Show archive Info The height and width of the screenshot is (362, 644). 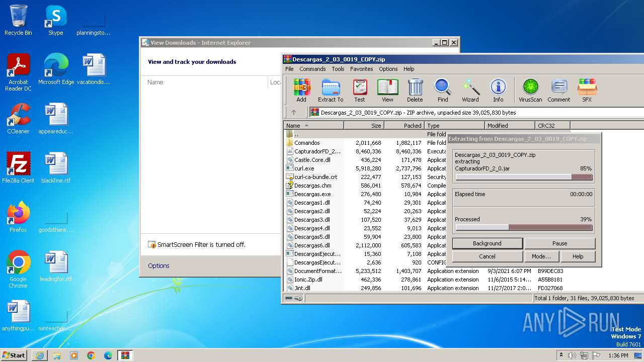click(498, 90)
